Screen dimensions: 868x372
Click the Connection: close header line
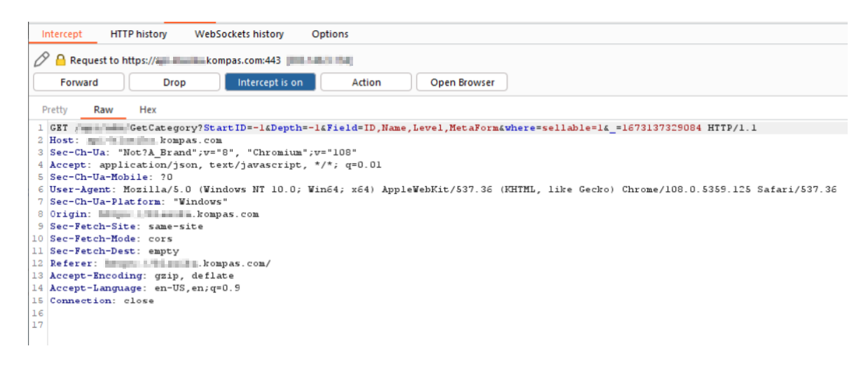tap(102, 301)
